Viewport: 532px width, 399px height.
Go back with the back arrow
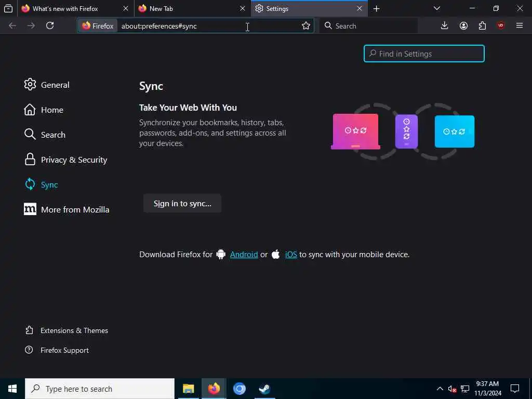point(12,26)
